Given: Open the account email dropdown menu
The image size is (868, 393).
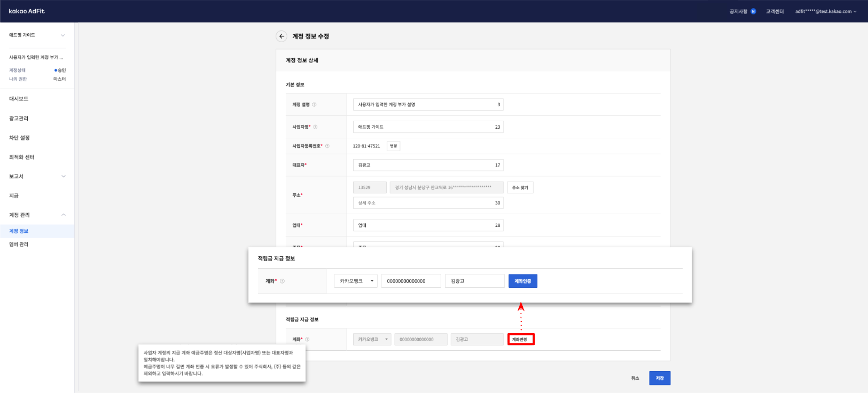Looking at the screenshot, I should (825, 11).
